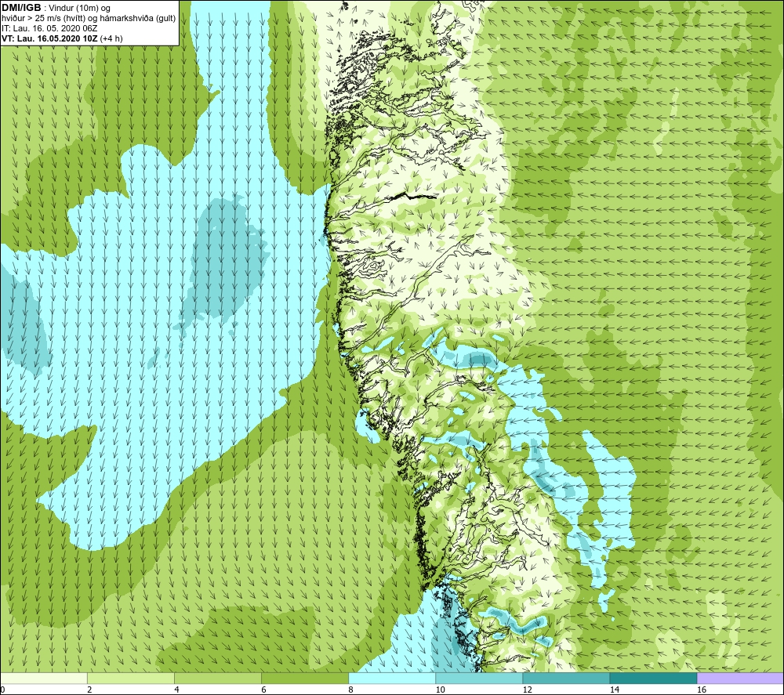Click the 'hviður > 25 m/s' legend description line
The height and width of the screenshot is (695, 784).
pyautogui.click(x=89, y=19)
